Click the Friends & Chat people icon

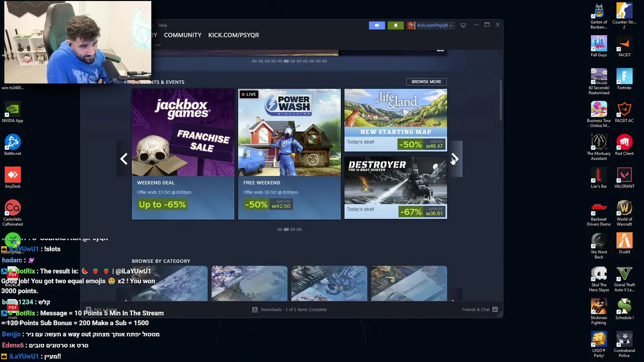click(495, 310)
